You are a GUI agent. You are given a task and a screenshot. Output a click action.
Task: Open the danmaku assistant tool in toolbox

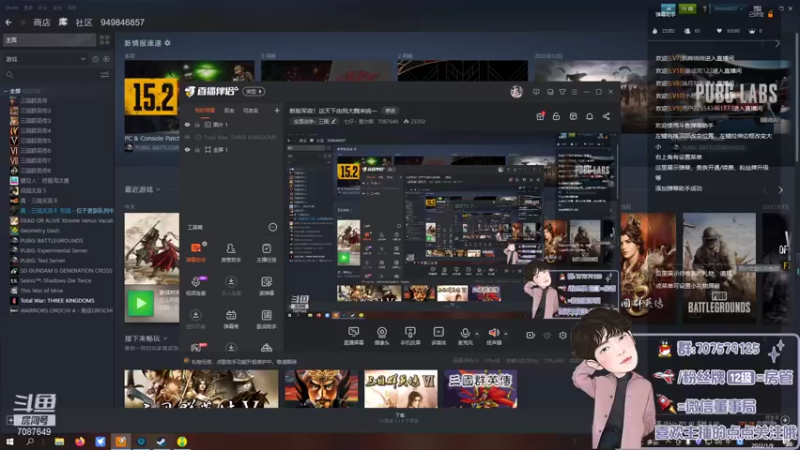pyautogui.click(x=196, y=252)
